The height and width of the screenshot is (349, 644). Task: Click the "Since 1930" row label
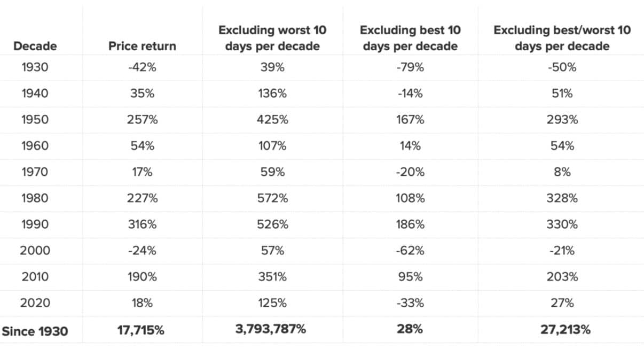tap(35, 331)
